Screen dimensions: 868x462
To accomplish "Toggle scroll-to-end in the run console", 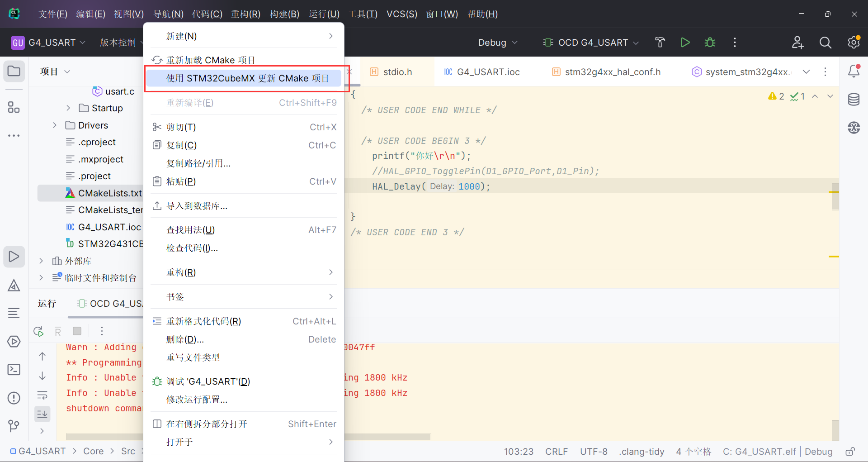I will (42, 414).
